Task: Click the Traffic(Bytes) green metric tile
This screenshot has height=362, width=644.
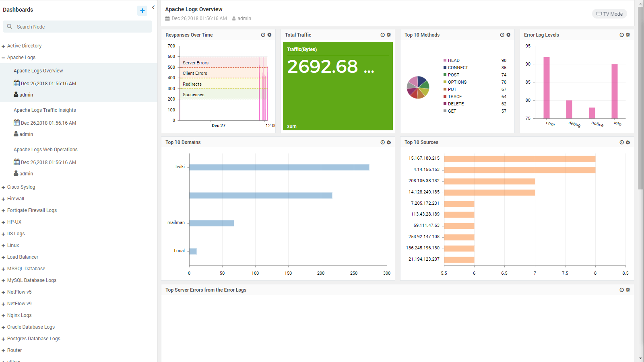Action: [338, 86]
